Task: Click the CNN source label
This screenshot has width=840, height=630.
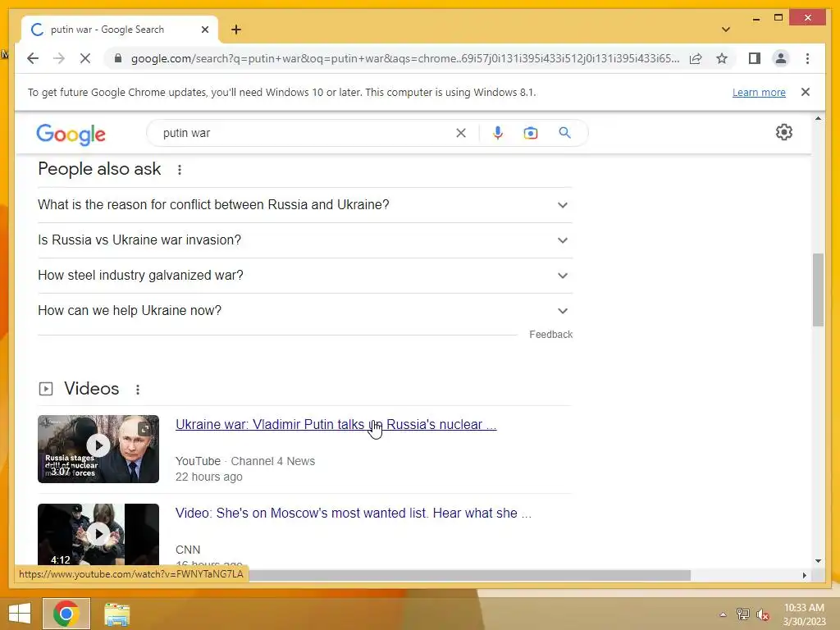Action: [188, 550]
